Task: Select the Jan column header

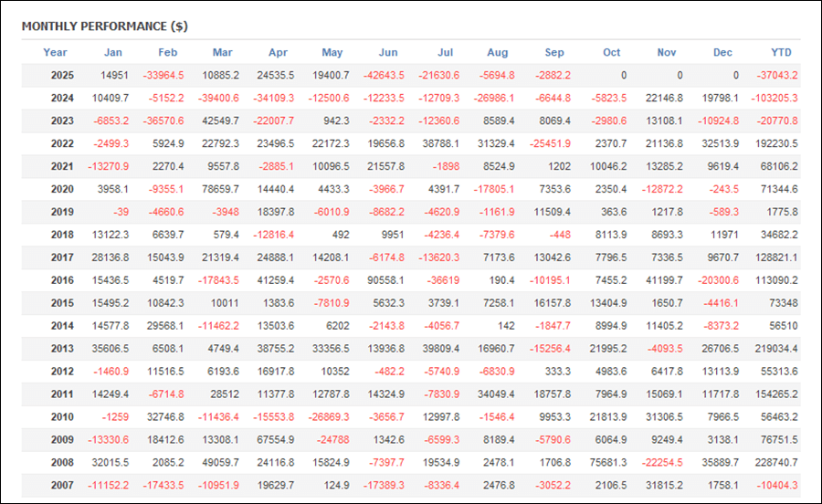Action: click(113, 52)
